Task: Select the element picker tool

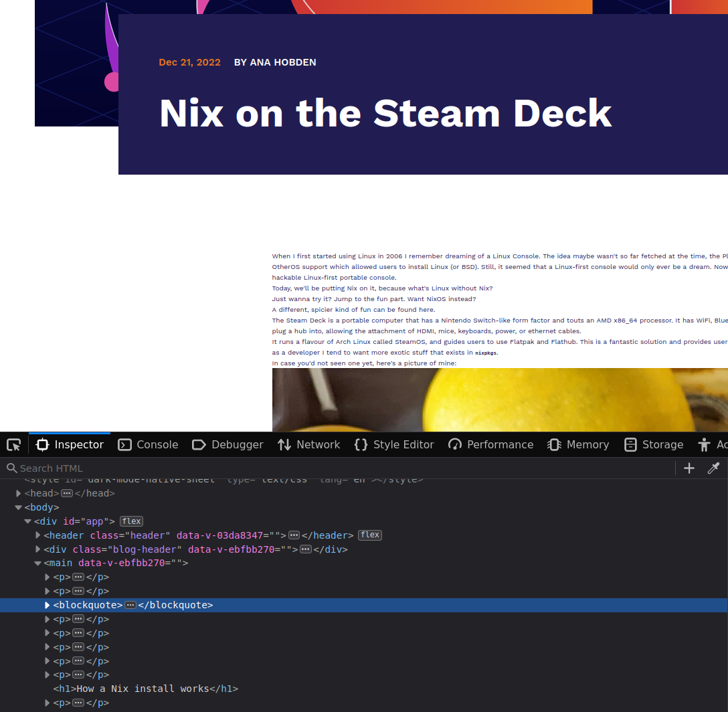Action: click(13, 444)
